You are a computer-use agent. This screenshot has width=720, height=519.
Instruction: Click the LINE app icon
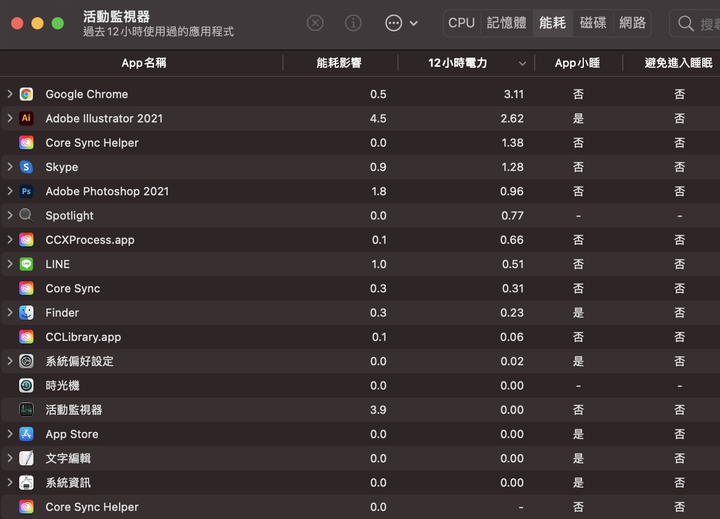click(x=26, y=264)
